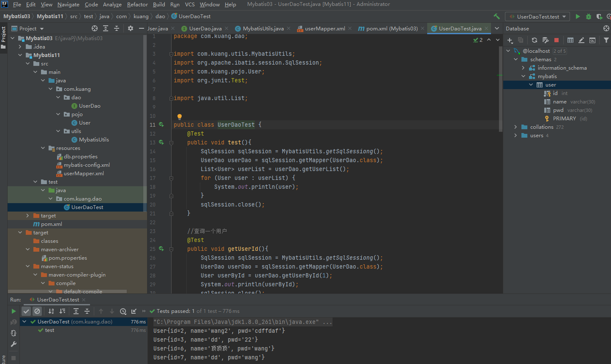611x364 pixels.
Task: Expand information_schema in Database tree
Action: [x=523, y=68]
